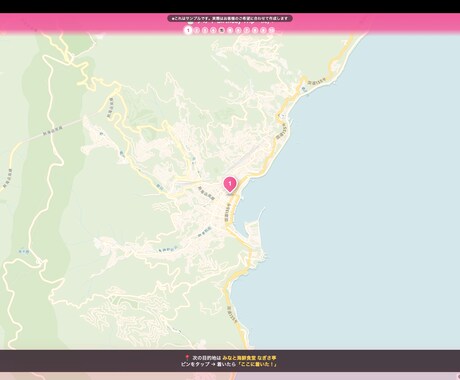Screen dimensions: 460x380
Task: Click the 「ここに着いた！」 instruction text
Action: pos(257,364)
